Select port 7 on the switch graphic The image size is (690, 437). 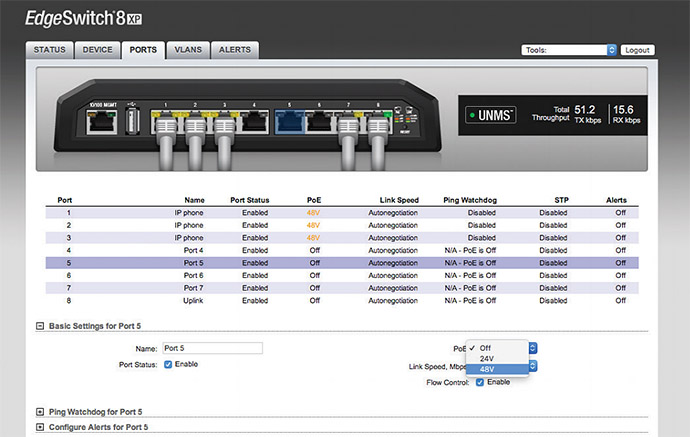pos(349,122)
